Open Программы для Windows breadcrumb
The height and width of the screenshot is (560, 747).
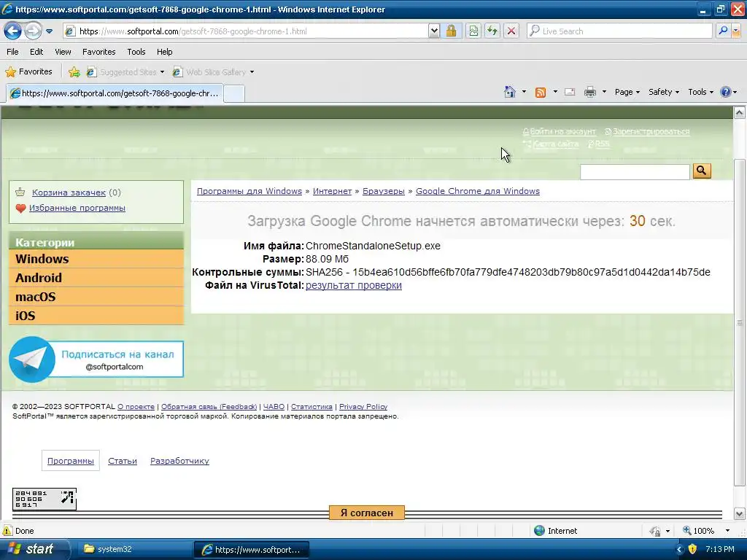249,191
